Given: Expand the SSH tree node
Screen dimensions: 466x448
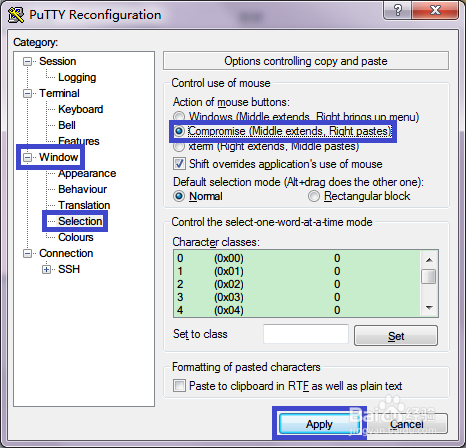Looking at the screenshot, I should pyautogui.click(x=46, y=269).
